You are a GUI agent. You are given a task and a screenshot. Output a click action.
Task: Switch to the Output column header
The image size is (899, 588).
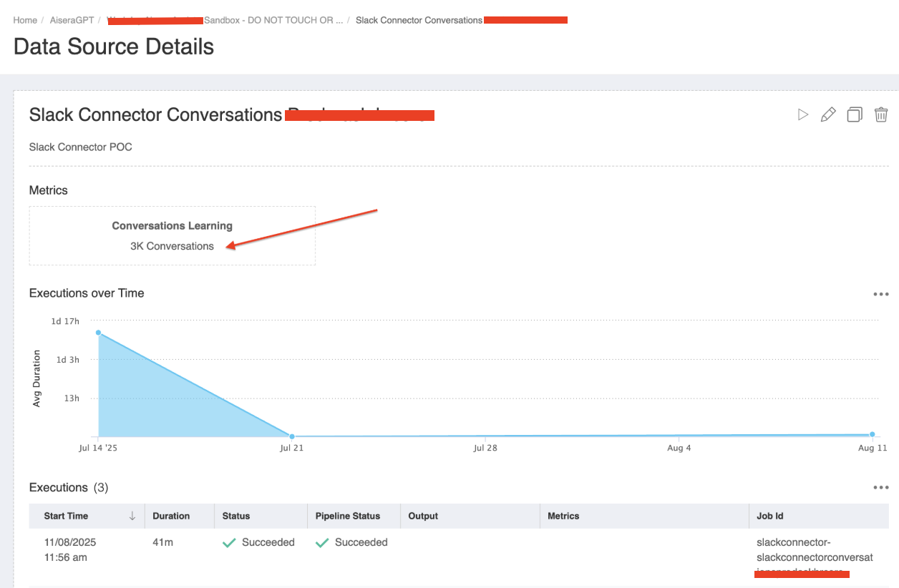click(x=423, y=516)
